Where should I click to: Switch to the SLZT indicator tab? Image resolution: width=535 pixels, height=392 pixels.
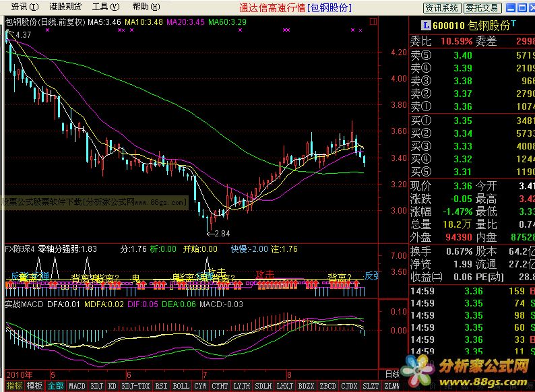click(x=371, y=386)
